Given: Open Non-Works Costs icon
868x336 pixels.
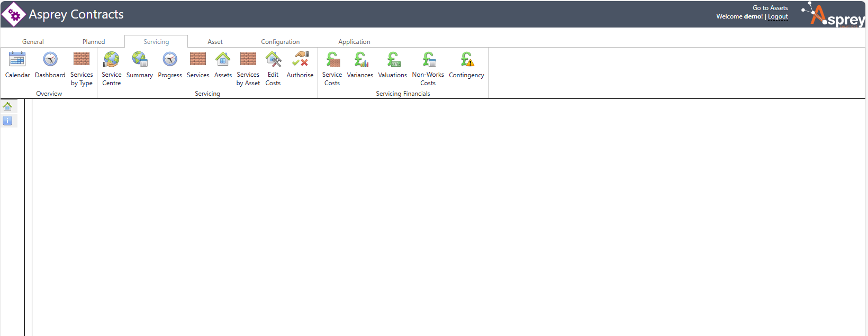Looking at the screenshot, I should pos(428,59).
